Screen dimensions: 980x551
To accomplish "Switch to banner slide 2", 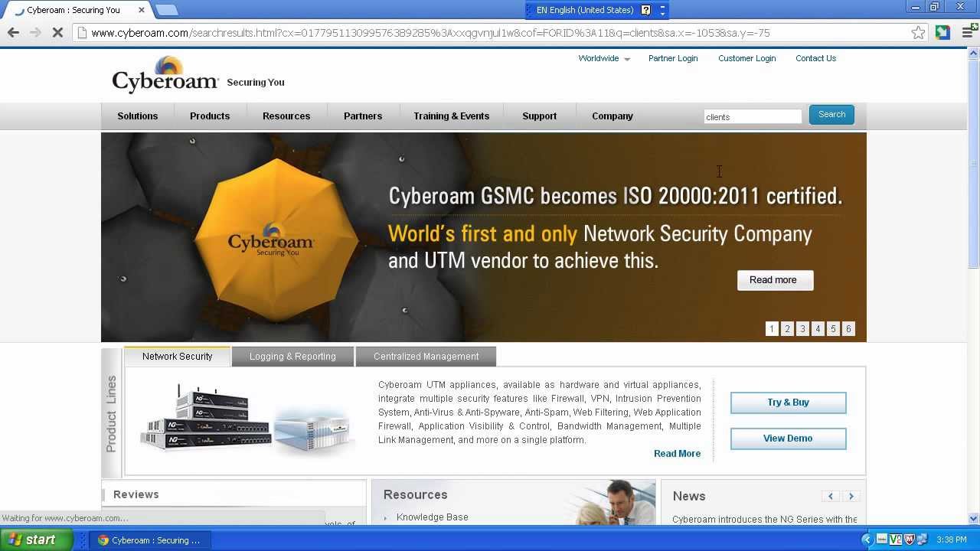I will [x=787, y=328].
